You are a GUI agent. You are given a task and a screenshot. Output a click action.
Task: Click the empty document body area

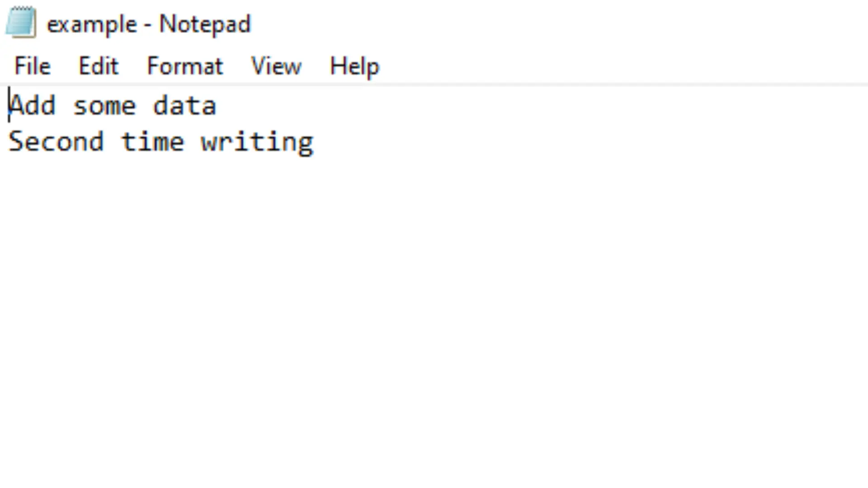pos(434,298)
